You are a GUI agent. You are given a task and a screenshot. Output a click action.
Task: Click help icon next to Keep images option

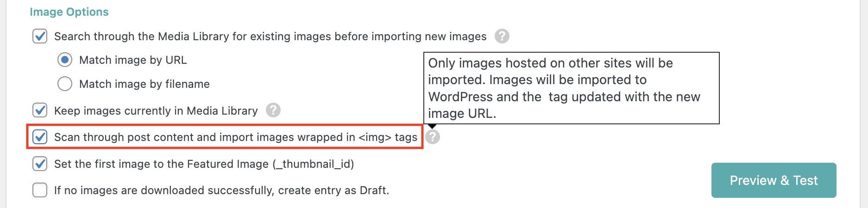click(273, 110)
